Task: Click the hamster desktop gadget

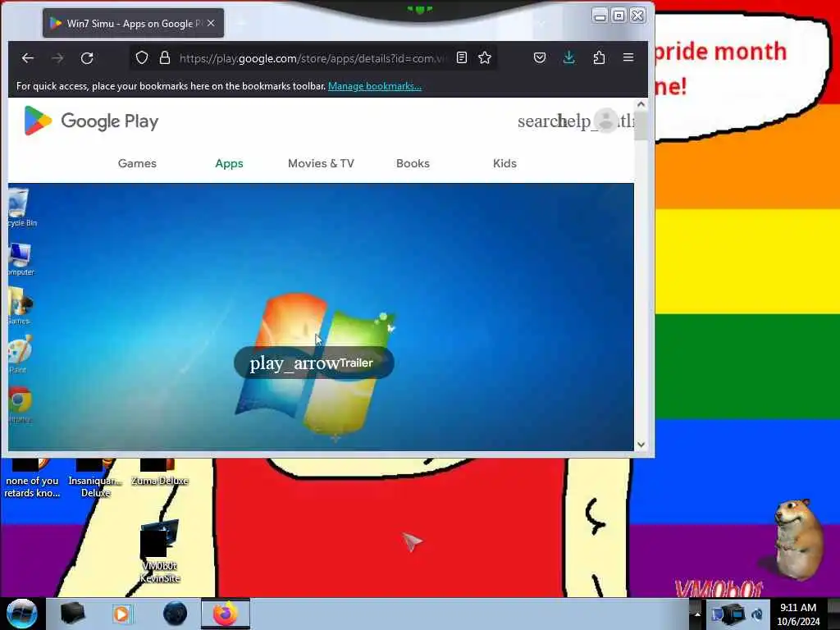Action: [797, 538]
